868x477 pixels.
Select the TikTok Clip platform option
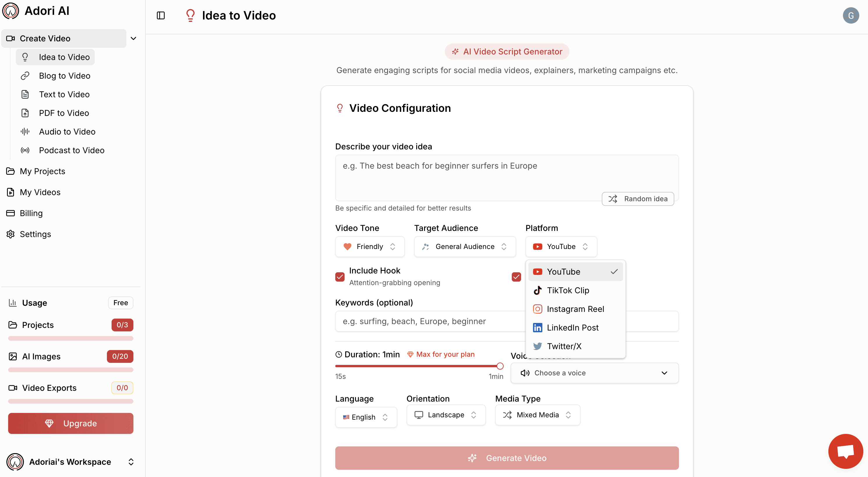pyautogui.click(x=568, y=290)
